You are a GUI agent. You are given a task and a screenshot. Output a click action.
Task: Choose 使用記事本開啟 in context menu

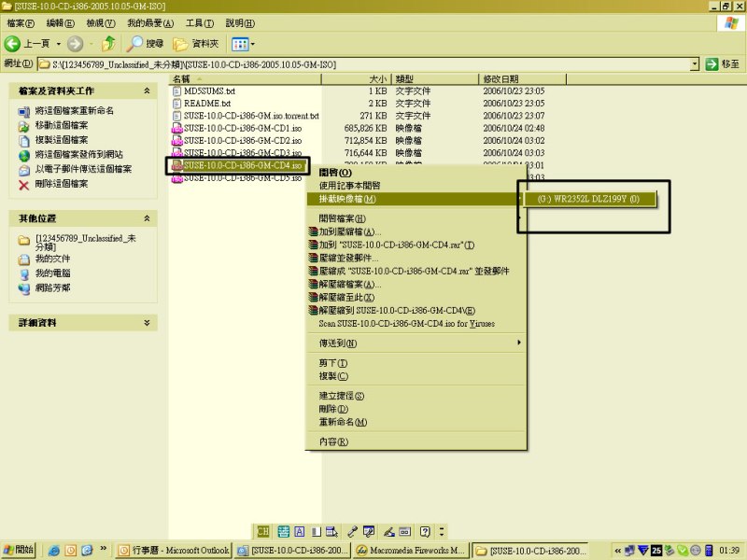[x=416, y=186]
